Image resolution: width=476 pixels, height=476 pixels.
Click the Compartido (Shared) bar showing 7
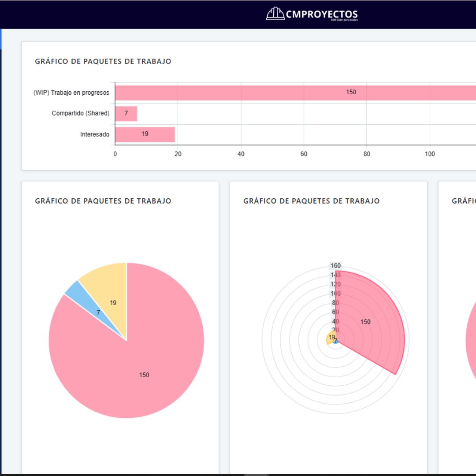pyautogui.click(x=126, y=114)
